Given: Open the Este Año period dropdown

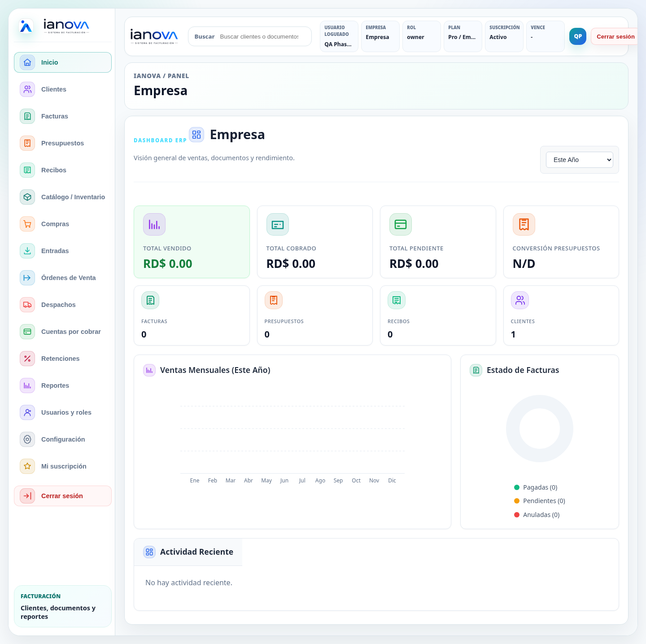Looking at the screenshot, I should tap(580, 160).
